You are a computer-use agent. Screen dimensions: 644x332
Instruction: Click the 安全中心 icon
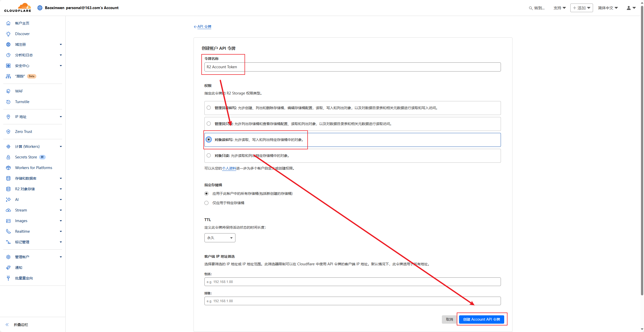tap(8, 66)
